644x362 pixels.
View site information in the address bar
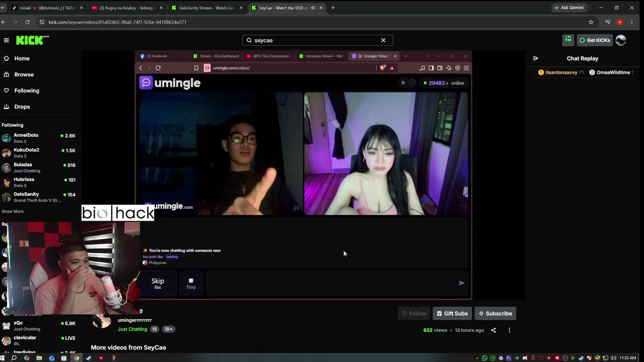[x=42, y=22]
